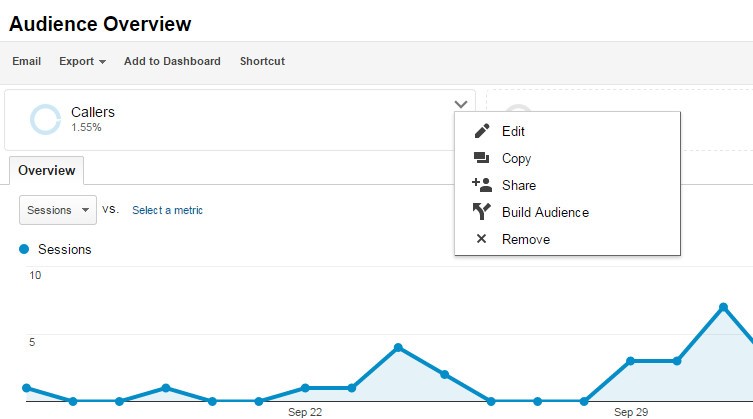This screenshot has height=419, width=753.
Task: Click the Copy overlapping-squares icon
Action: click(481, 158)
